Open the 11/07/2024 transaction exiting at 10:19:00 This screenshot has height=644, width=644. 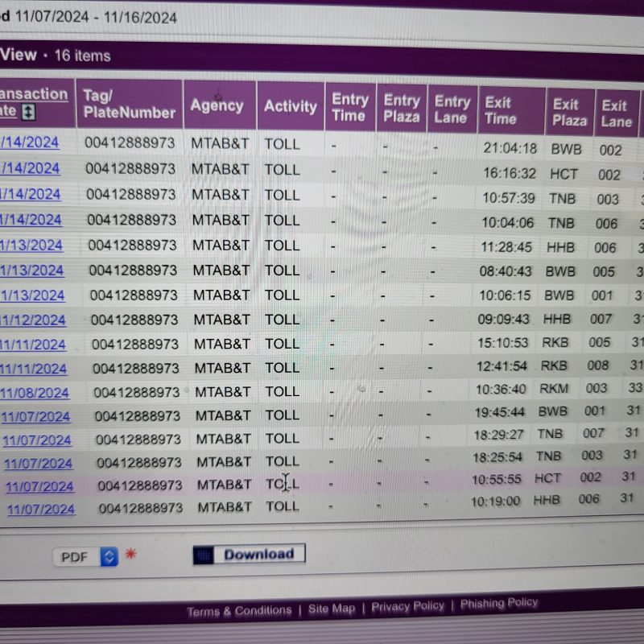[x=41, y=510]
